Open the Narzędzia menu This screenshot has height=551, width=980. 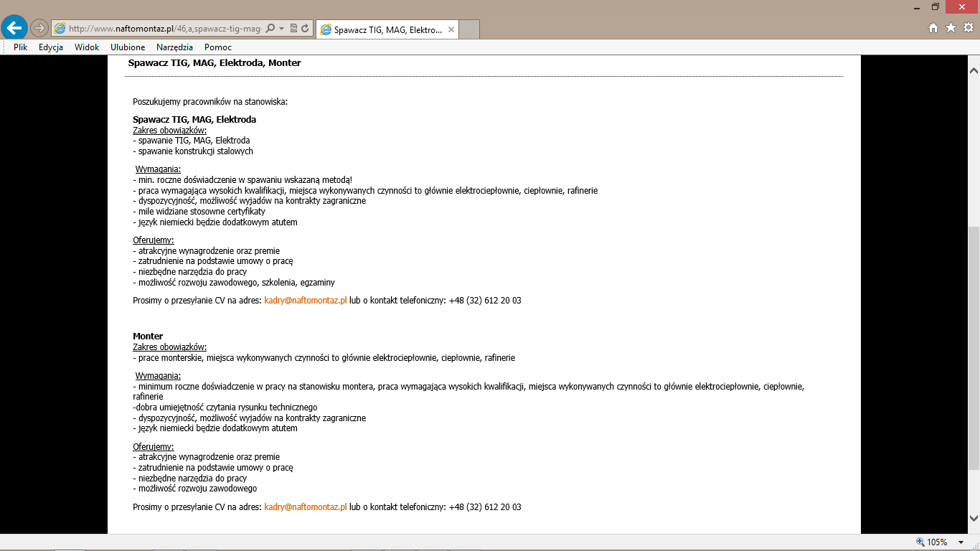pos(174,47)
